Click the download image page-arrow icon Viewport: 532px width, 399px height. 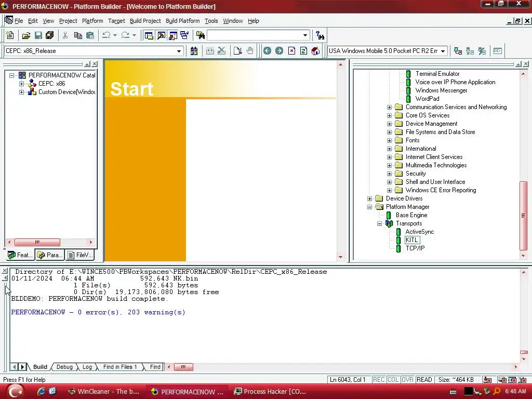(x=237, y=51)
